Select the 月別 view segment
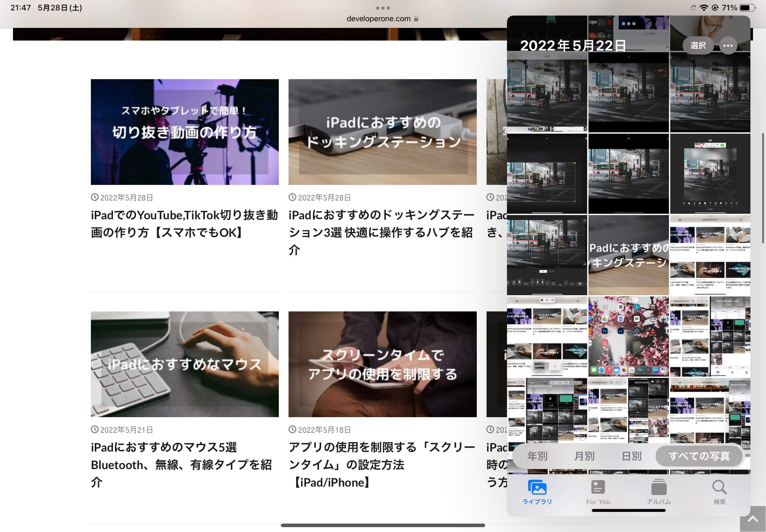 584,456
